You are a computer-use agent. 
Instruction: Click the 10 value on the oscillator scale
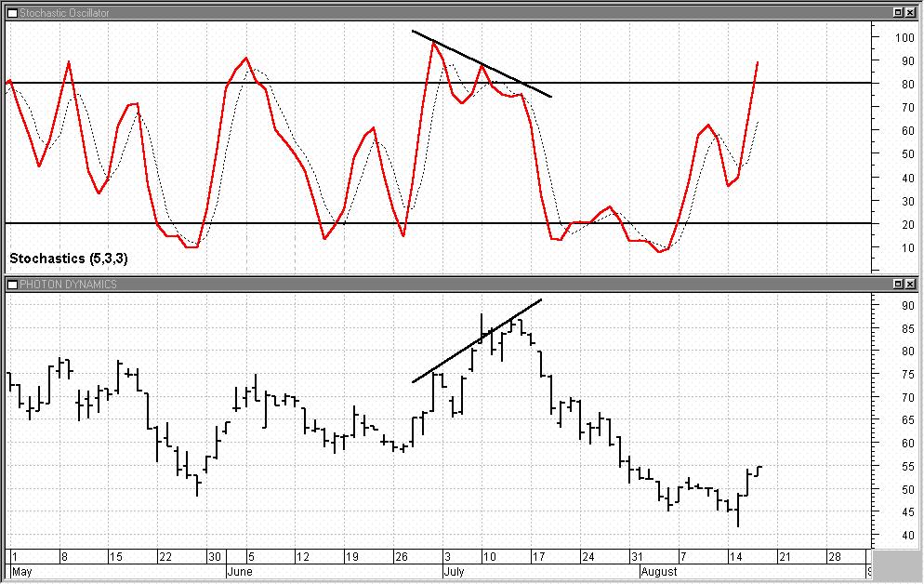point(908,248)
